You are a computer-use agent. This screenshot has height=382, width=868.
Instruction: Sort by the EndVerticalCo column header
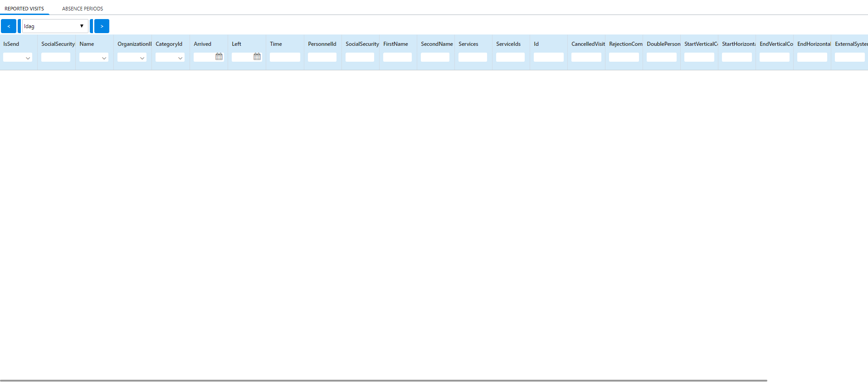click(776, 44)
